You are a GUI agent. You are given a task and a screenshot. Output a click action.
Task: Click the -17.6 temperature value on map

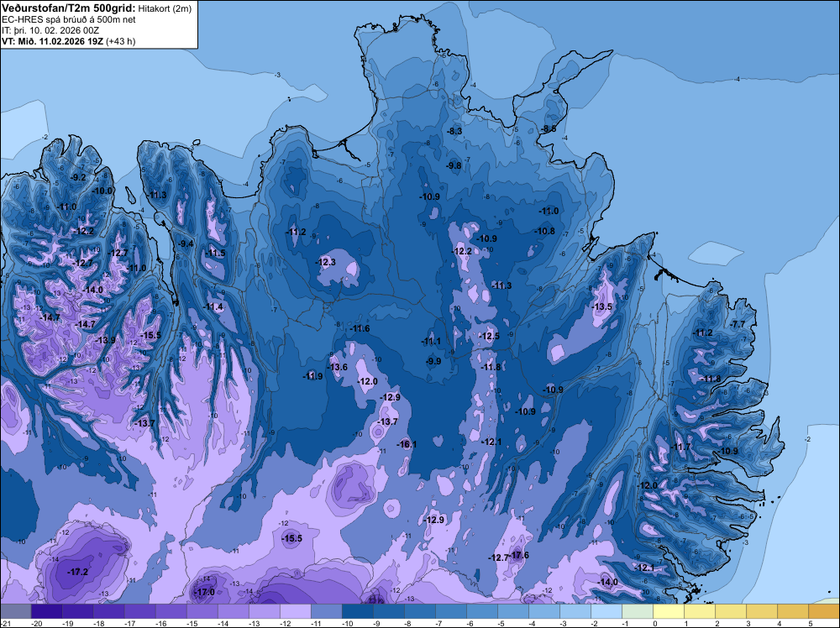pyautogui.click(x=518, y=555)
